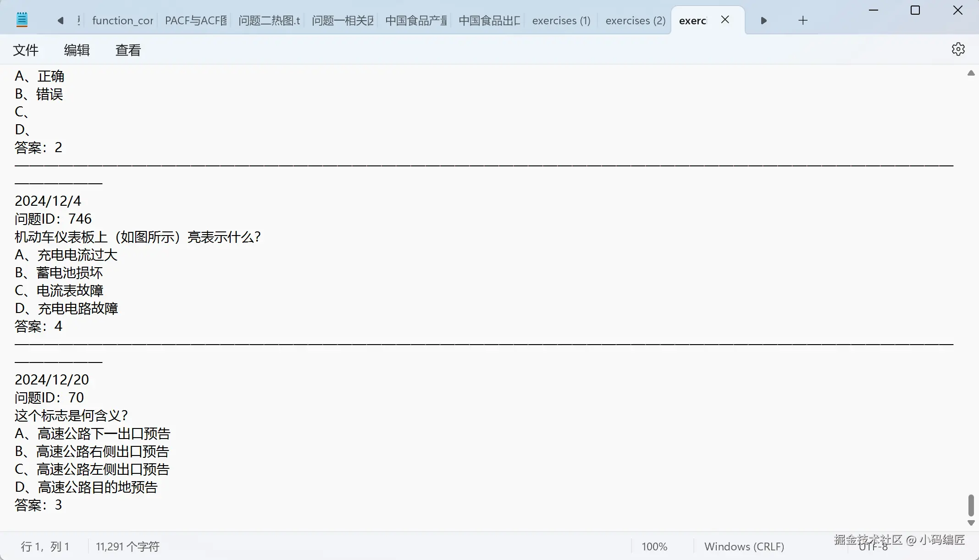Viewport: 979px width, 560px height.
Task: Click scrollbar up arrow
Action: pos(971,73)
